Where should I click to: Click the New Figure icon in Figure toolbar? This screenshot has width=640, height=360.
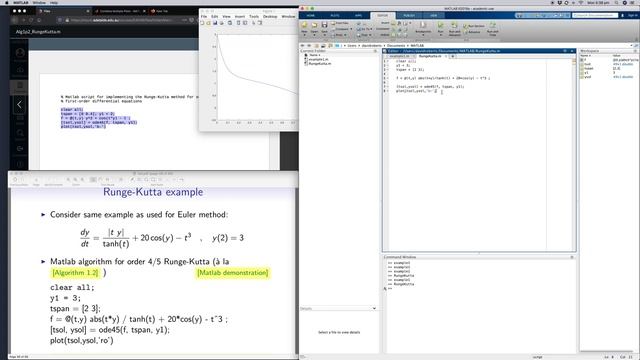point(202,23)
